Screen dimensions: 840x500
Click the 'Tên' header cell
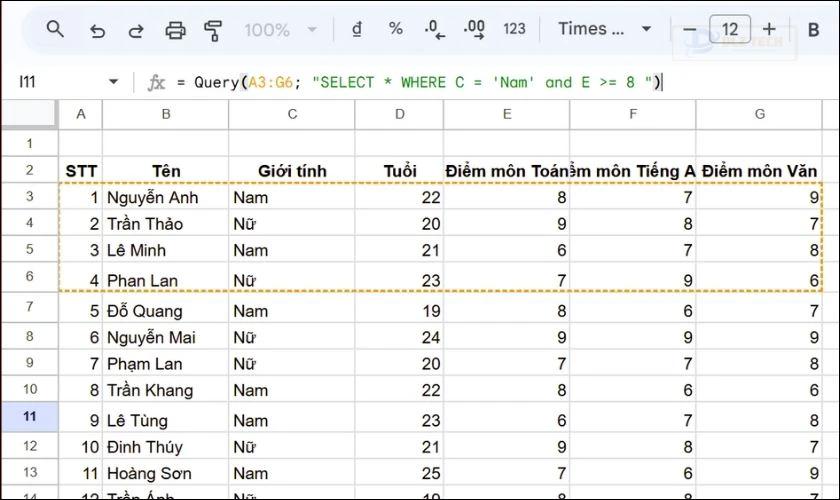tap(166, 170)
